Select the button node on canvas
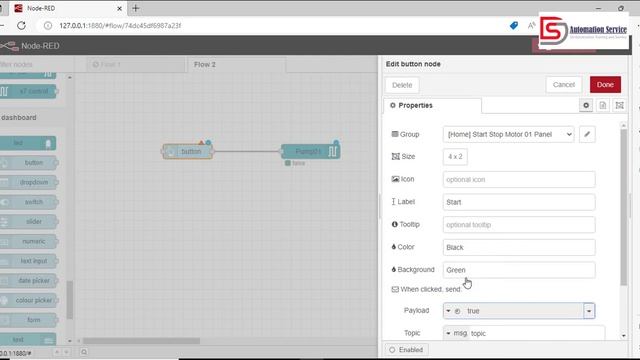The height and width of the screenshot is (360, 640). coord(187,151)
